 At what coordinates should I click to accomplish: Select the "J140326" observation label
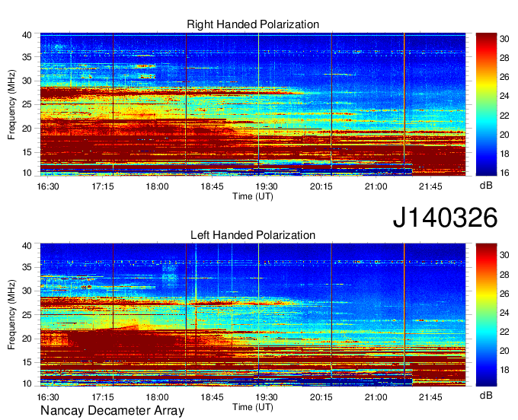445,218
